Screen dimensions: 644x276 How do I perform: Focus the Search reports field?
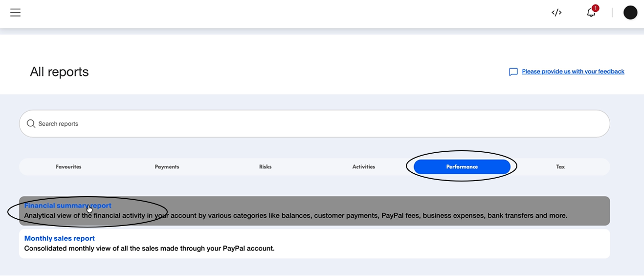click(314, 124)
